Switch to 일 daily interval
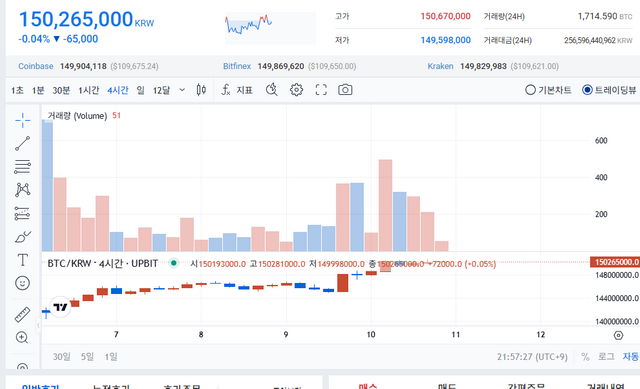The image size is (640, 389). [x=140, y=90]
